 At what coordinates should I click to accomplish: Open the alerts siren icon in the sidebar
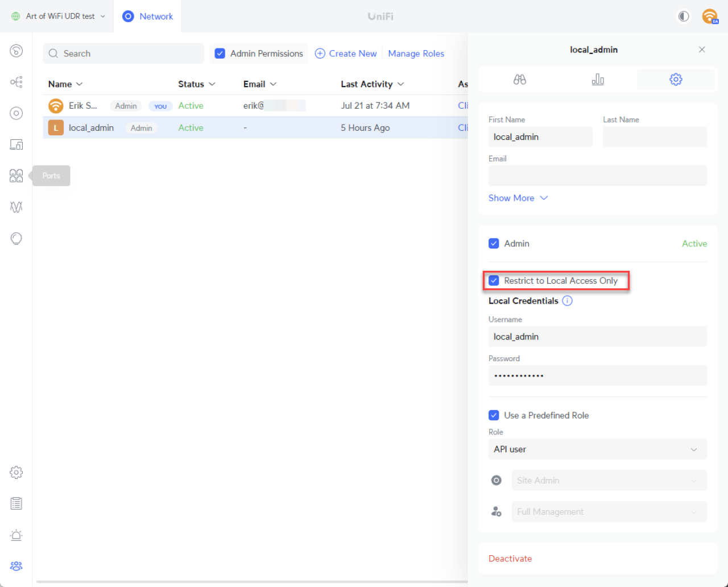tap(16, 535)
